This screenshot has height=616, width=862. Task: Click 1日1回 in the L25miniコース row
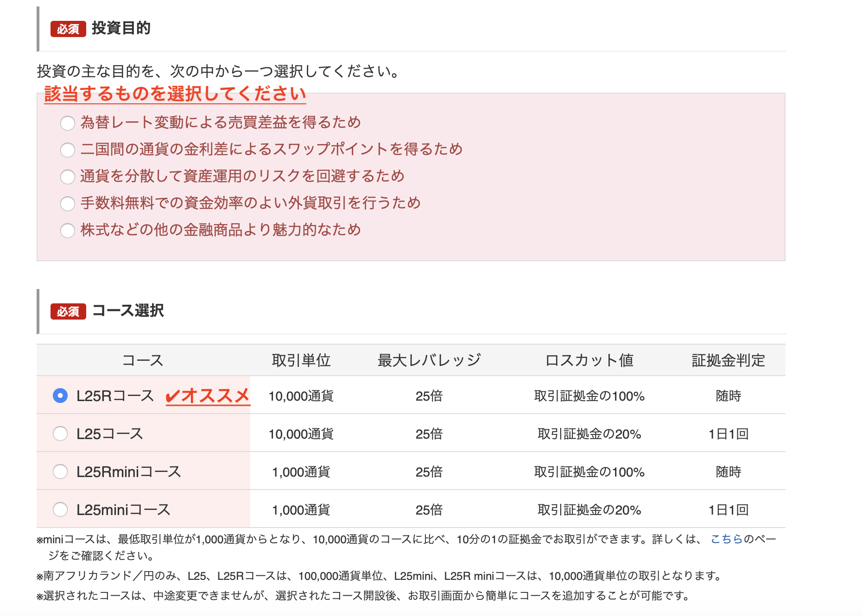(728, 510)
